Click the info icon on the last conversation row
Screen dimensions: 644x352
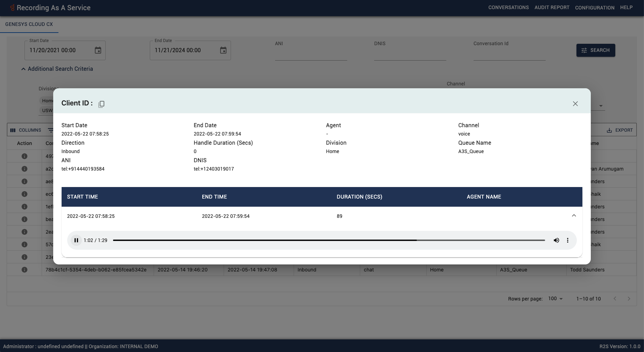(x=24, y=270)
